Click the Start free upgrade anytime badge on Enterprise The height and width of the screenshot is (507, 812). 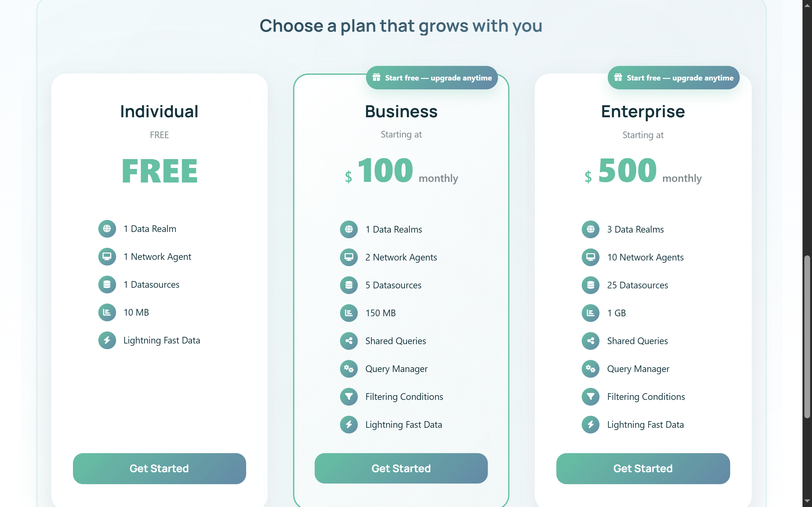673,77
